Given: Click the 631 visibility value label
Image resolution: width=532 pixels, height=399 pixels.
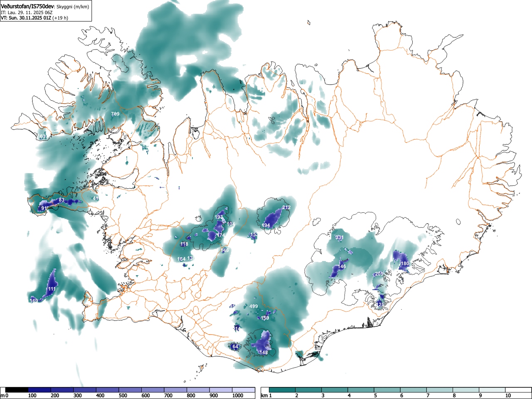Looking at the screenshot, I should 43,136.
